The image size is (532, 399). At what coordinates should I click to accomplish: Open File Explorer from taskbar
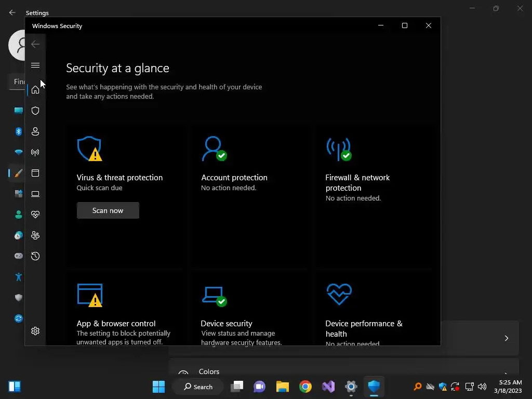[282, 387]
